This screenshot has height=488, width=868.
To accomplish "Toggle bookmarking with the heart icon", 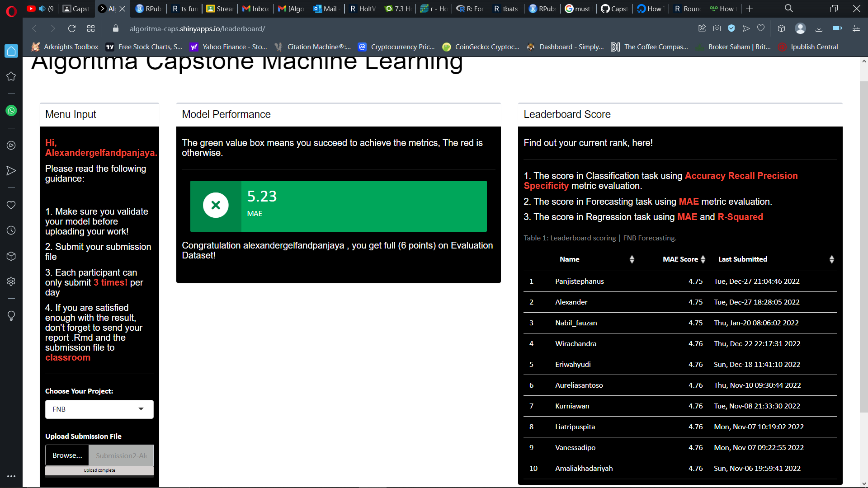I will [761, 28].
